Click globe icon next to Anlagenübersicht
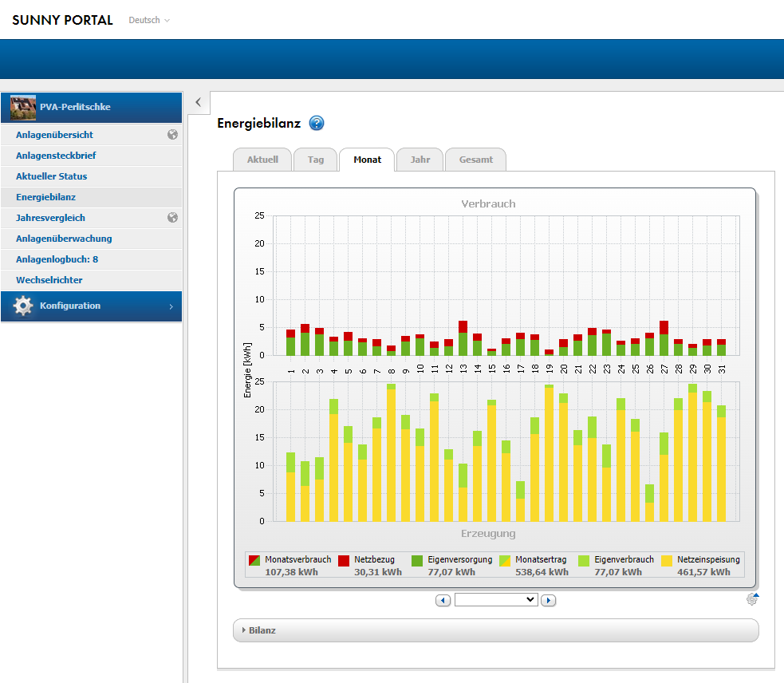The image size is (784, 683). click(x=172, y=135)
